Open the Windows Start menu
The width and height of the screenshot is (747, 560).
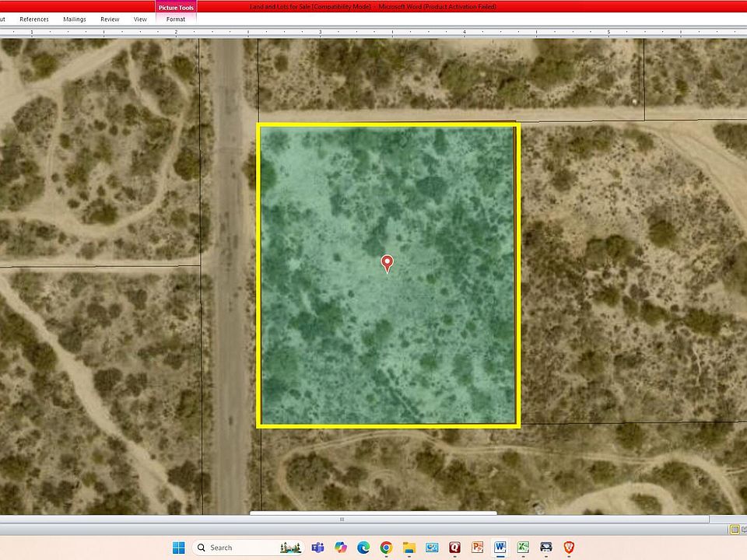(177, 548)
